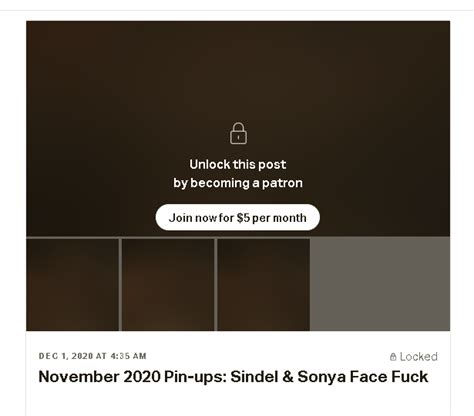
Task: Open the Dec 1, 2020 timestamp link
Action: 93,356
